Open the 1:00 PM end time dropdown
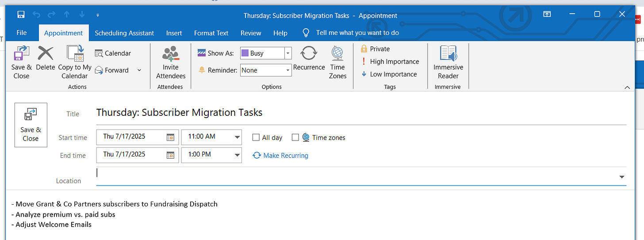Screen dimensions: 644x240 point(237,155)
